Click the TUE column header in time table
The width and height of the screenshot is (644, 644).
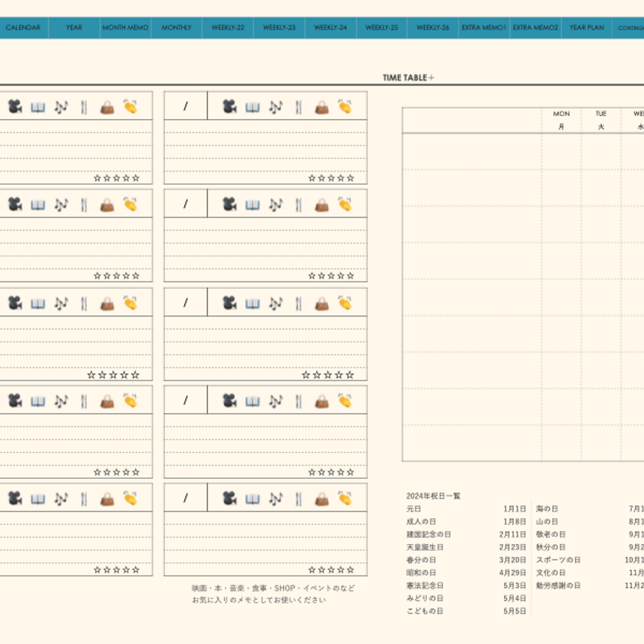tap(601, 120)
